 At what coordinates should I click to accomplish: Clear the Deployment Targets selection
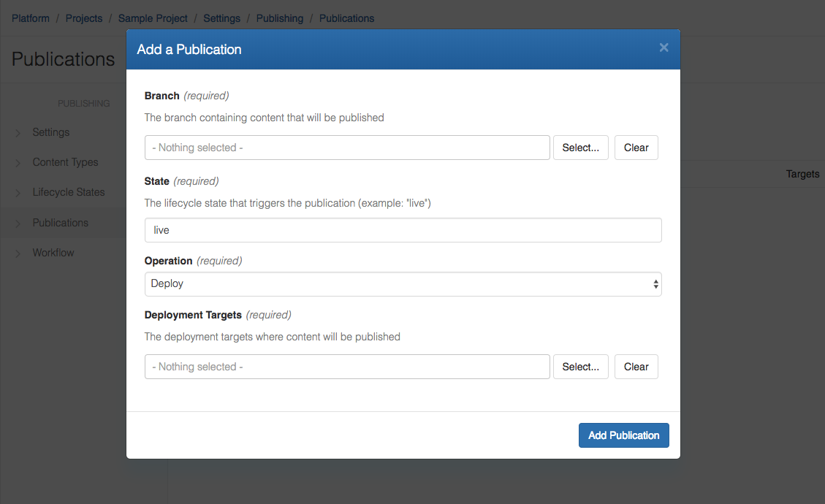click(x=636, y=367)
